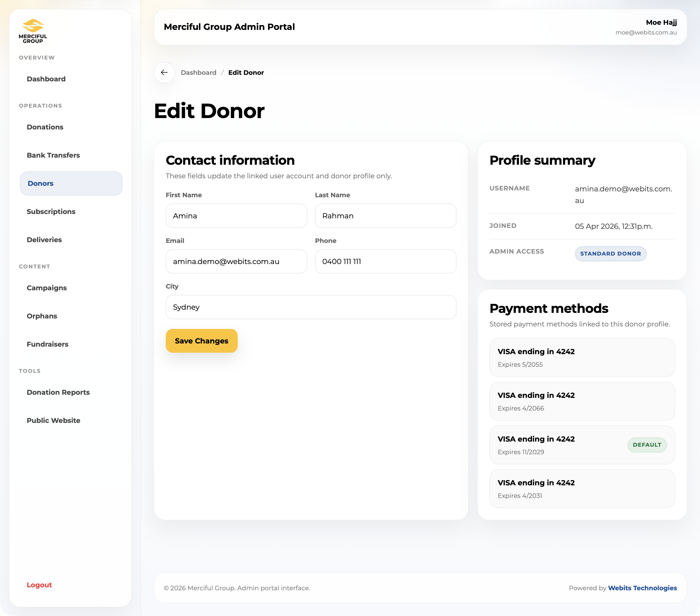The width and height of the screenshot is (700, 616).
Task: Click the Merciful Group logo
Action: click(x=33, y=31)
